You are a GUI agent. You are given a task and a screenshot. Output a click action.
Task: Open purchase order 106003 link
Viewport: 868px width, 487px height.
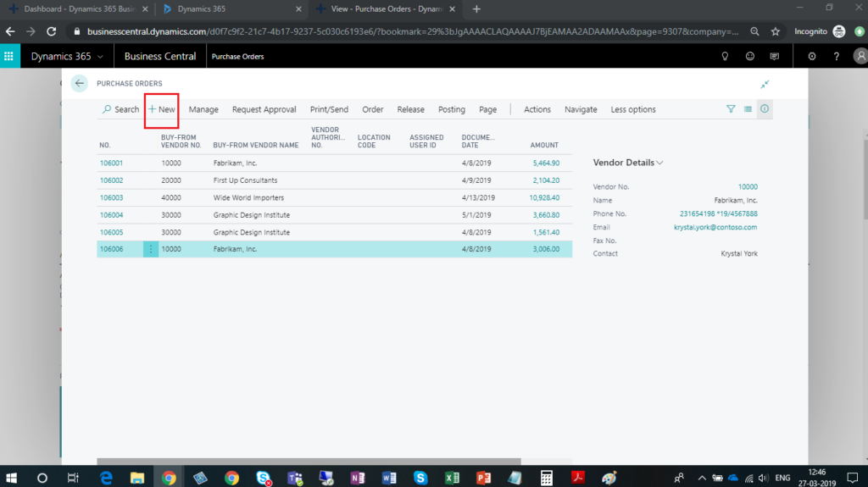click(x=111, y=197)
